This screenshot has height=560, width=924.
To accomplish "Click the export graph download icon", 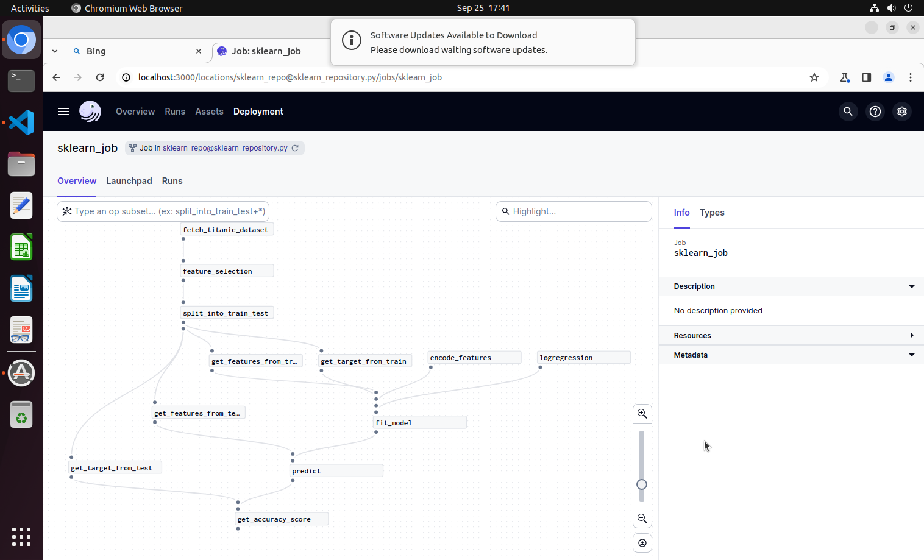I will tap(642, 543).
